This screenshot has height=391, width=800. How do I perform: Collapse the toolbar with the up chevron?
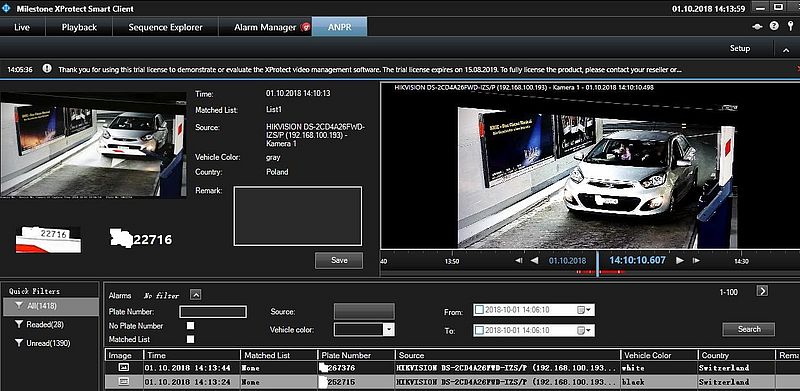pyautogui.click(x=786, y=50)
